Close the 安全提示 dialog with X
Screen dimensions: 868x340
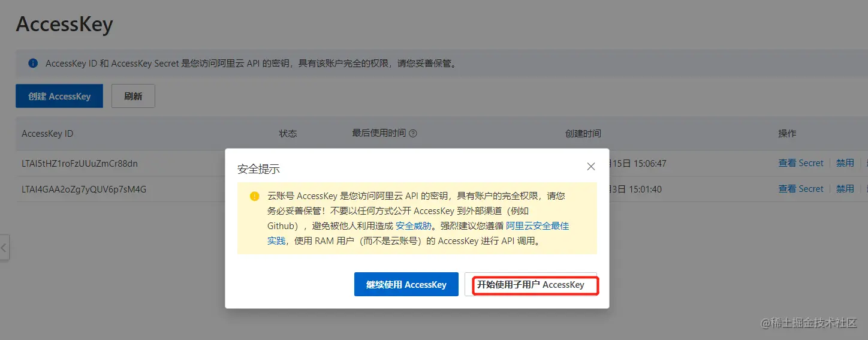coord(591,167)
